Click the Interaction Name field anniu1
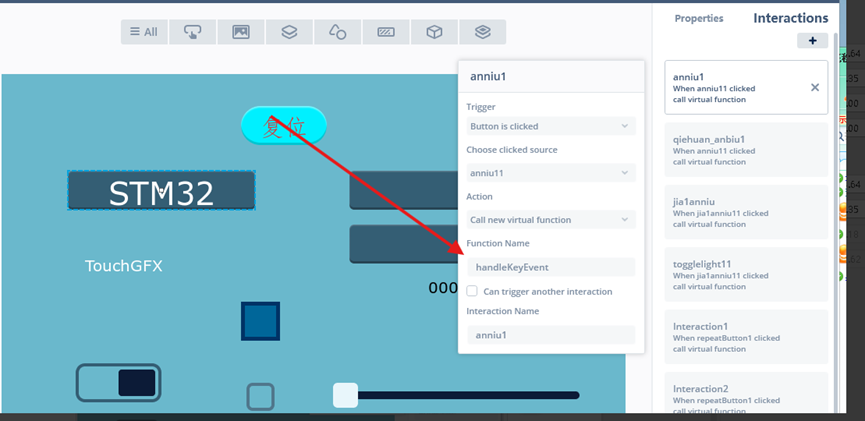The image size is (865, 421). coord(551,335)
